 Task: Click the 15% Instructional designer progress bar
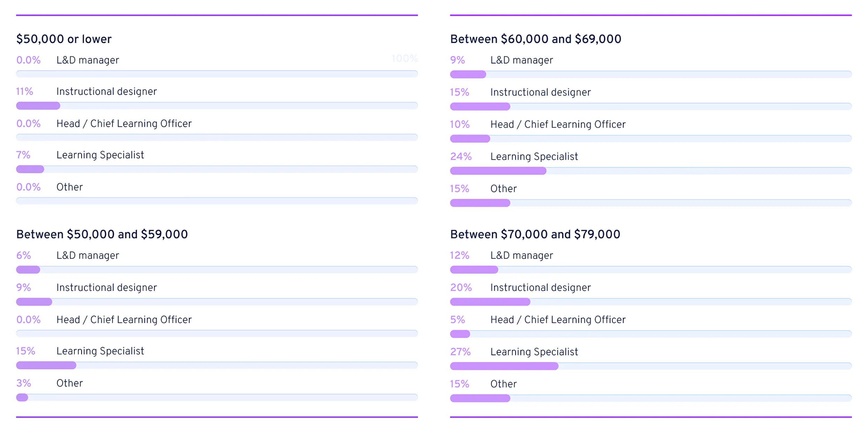click(x=651, y=107)
